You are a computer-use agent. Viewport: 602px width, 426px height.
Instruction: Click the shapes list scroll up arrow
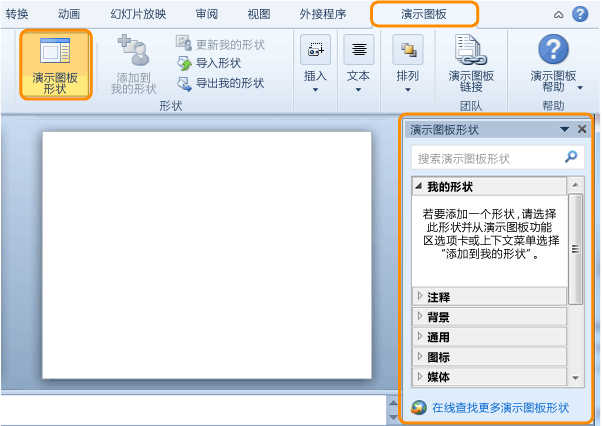pyautogui.click(x=575, y=185)
